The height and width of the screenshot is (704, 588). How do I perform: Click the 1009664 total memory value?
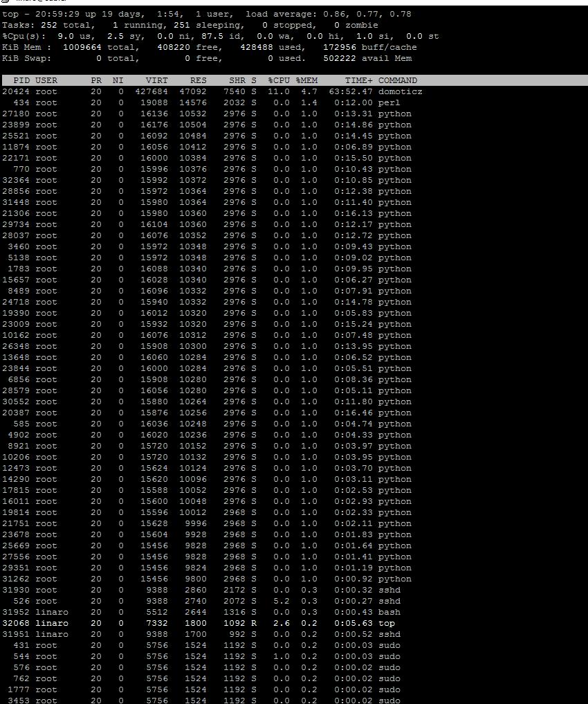click(x=82, y=47)
